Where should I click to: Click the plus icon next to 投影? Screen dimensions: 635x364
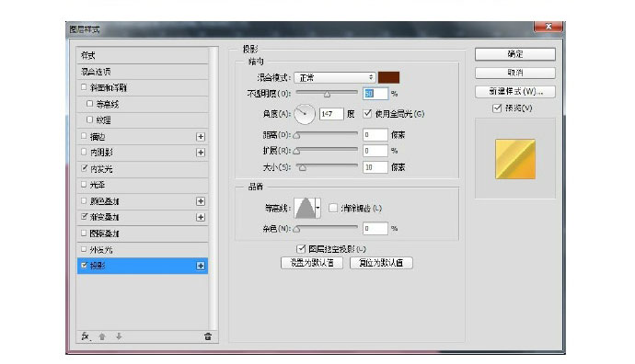(x=201, y=266)
